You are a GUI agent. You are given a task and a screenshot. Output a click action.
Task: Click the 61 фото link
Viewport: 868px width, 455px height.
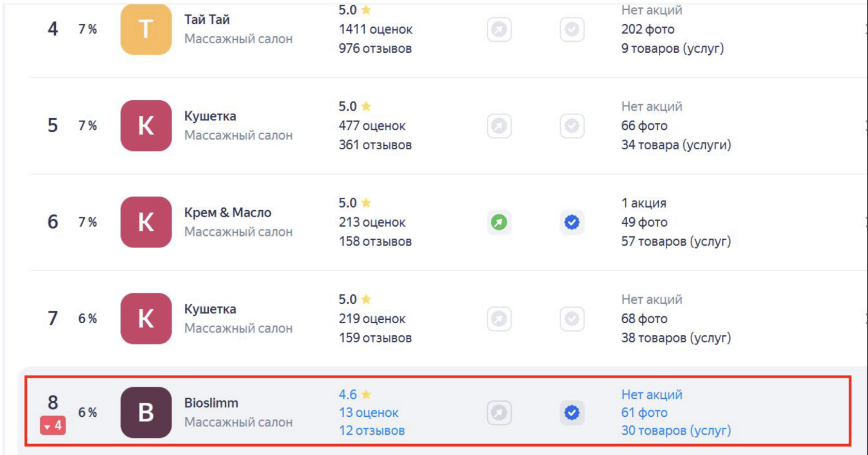coord(644,413)
